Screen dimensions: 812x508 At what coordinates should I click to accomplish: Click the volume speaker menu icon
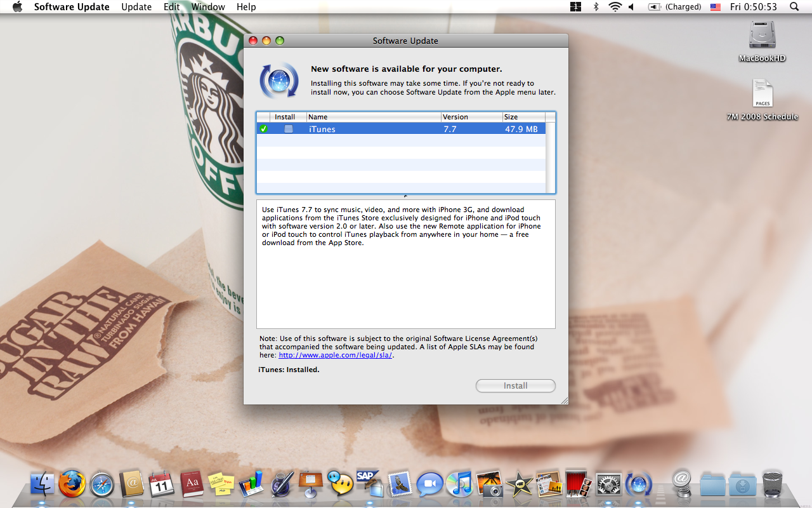632,7
